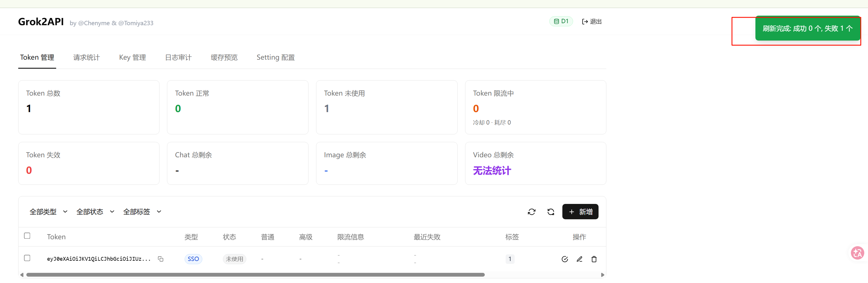Screen dimensions: 868x283
Task: Open the 全部状态 filter dropdown
Action: (x=95, y=212)
